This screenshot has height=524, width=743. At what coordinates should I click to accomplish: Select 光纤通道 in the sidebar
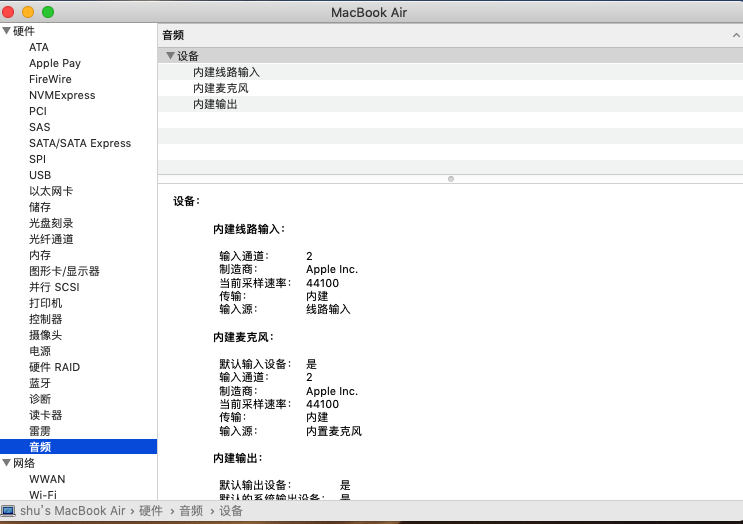pyautogui.click(x=51, y=239)
